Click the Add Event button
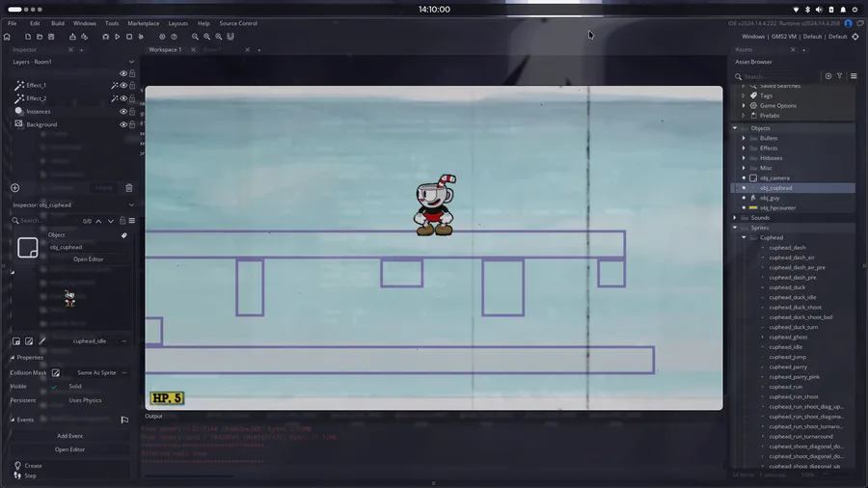The height and width of the screenshot is (488, 868). 69,436
